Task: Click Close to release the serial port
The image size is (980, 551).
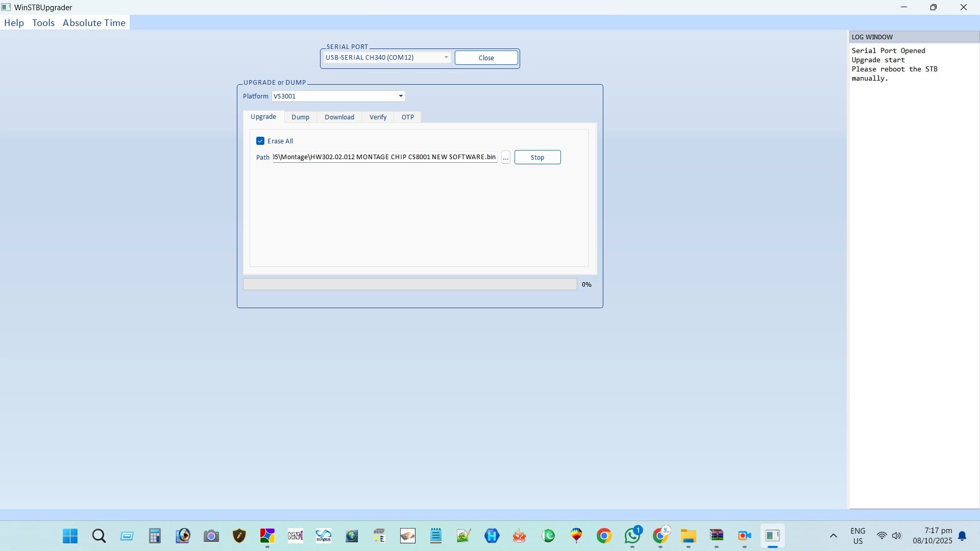Action: (486, 58)
